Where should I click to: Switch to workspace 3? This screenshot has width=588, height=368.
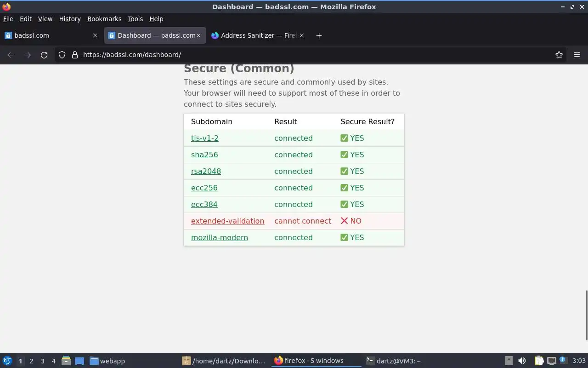(42, 361)
